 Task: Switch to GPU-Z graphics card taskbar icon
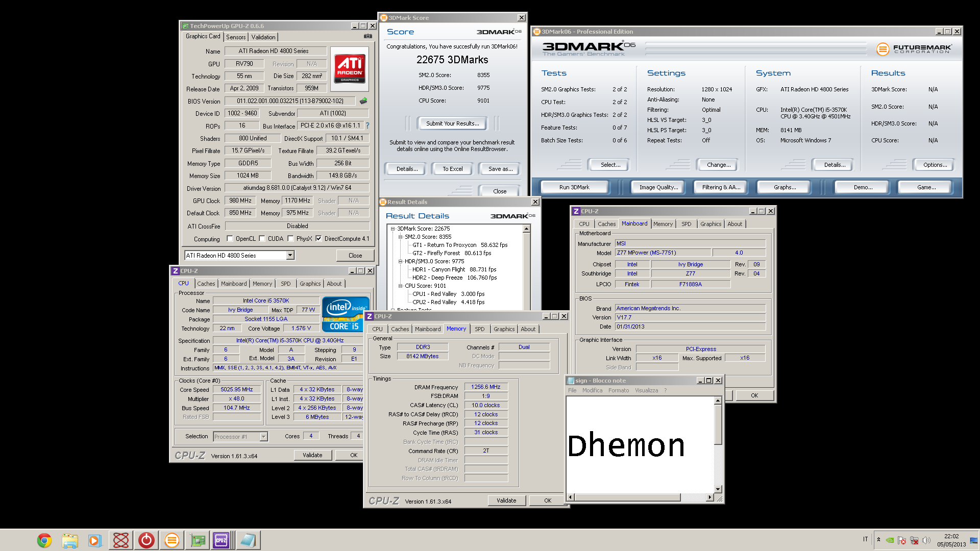point(198,540)
